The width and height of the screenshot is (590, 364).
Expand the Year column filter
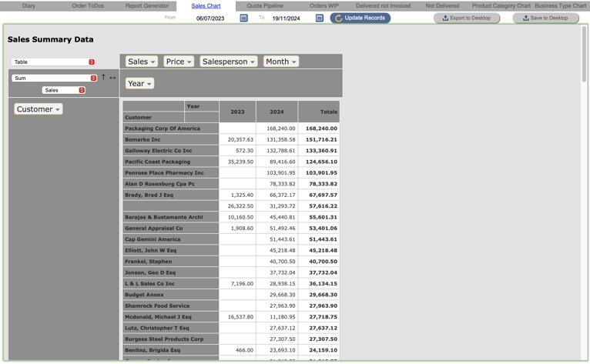139,83
